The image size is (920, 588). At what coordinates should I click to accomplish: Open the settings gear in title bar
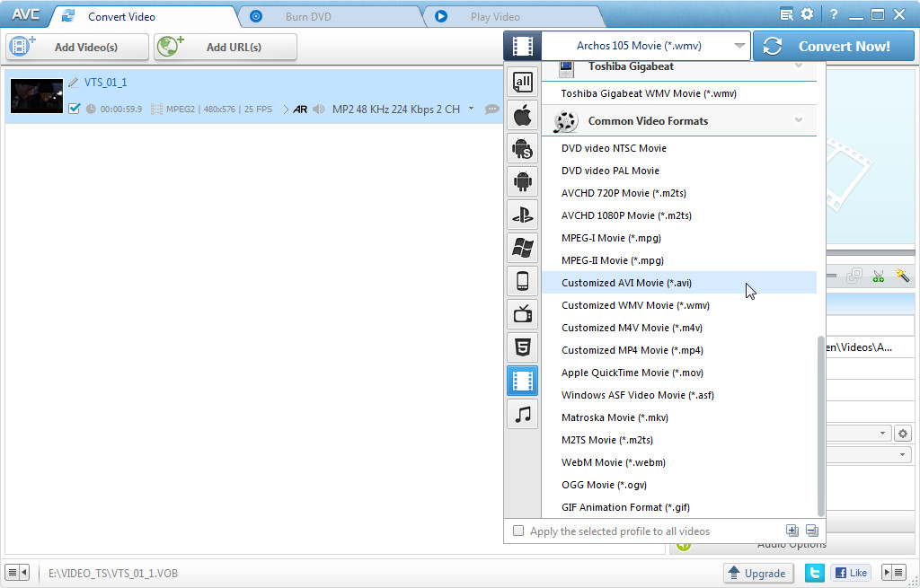click(x=807, y=14)
